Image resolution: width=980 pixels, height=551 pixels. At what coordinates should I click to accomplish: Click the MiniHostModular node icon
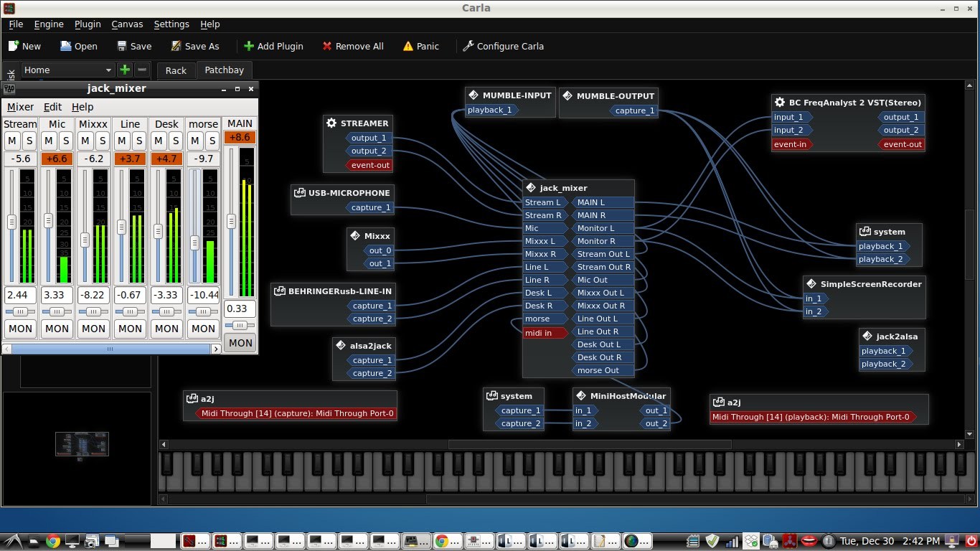pos(581,395)
